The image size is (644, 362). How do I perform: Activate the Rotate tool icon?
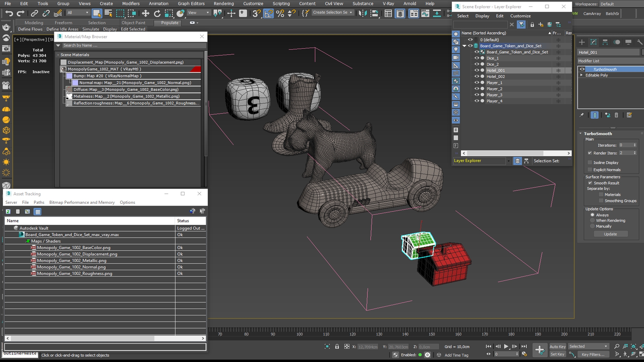click(x=157, y=13)
